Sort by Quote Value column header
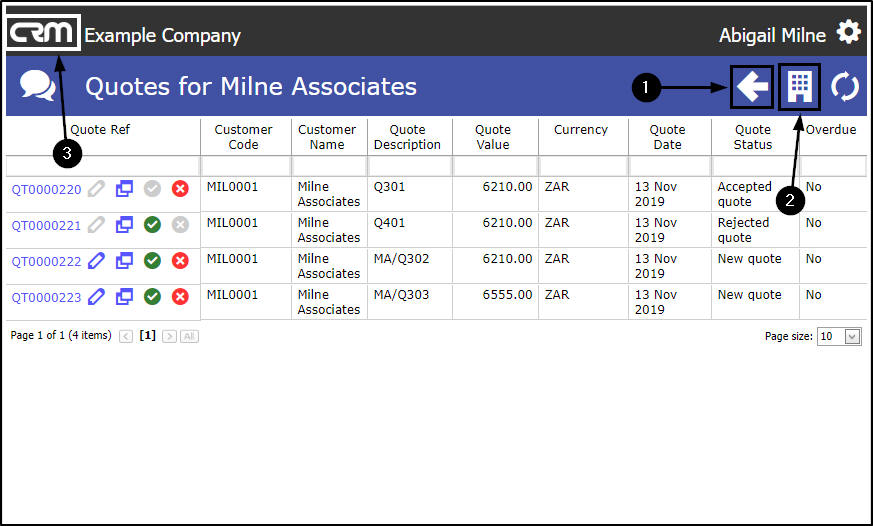873x526 pixels. tap(492, 137)
